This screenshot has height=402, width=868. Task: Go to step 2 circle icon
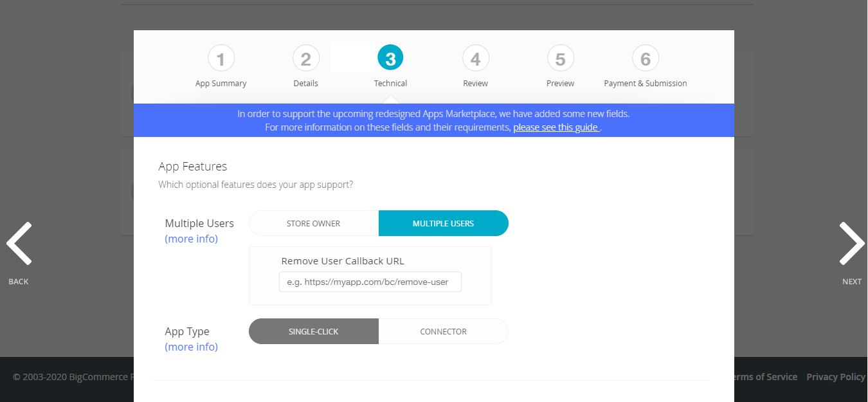pos(306,59)
